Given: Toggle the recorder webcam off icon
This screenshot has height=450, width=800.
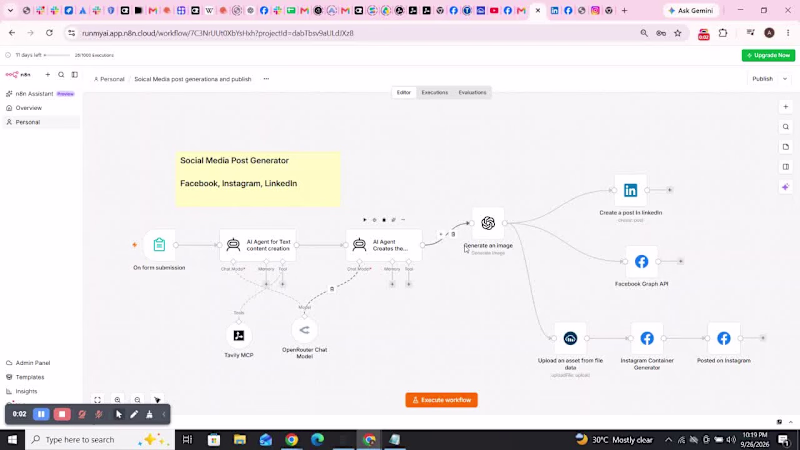Looking at the screenshot, I should coord(82,414).
